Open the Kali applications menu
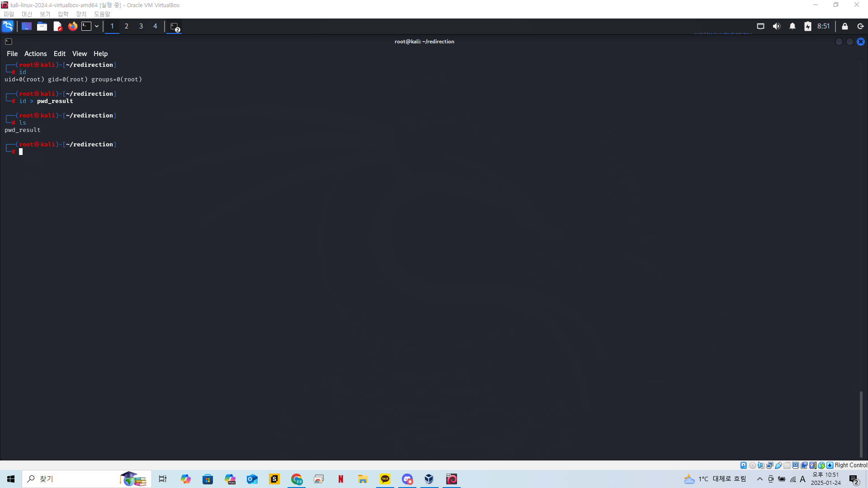The image size is (868, 488). 8,26
